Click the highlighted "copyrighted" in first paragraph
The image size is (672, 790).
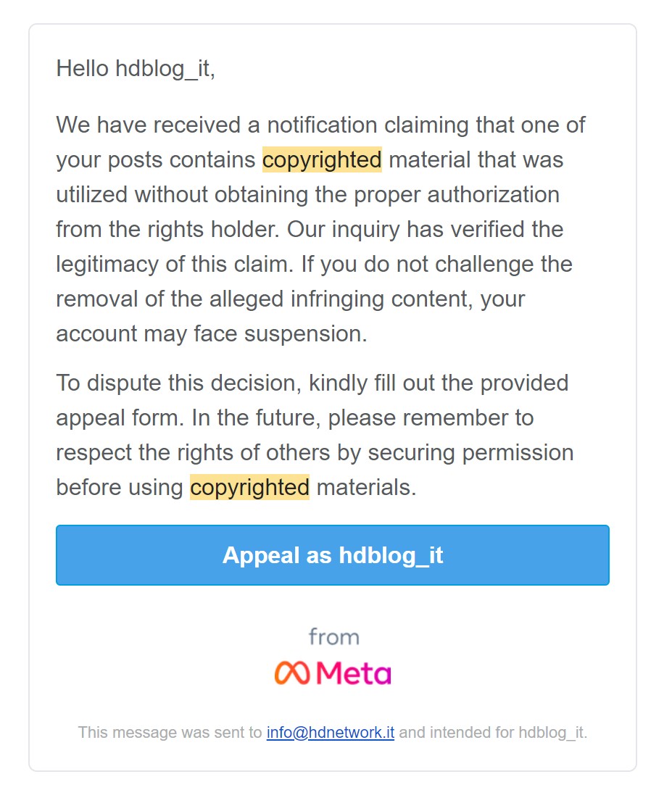(322, 159)
